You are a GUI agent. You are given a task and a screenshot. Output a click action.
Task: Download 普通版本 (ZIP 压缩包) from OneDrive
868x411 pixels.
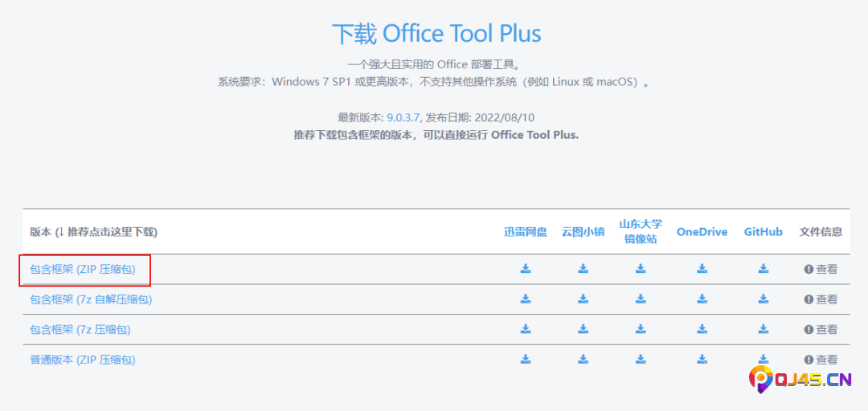tap(702, 359)
